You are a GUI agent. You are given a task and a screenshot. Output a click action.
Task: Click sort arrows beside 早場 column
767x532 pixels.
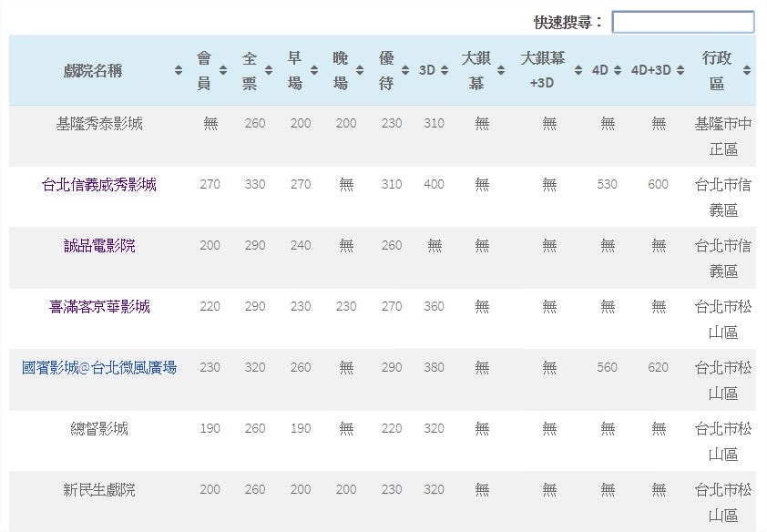click(x=314, y=71)
